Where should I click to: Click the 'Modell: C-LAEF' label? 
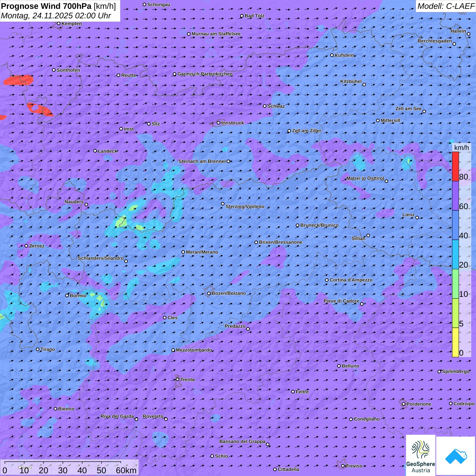pos(446,6)
